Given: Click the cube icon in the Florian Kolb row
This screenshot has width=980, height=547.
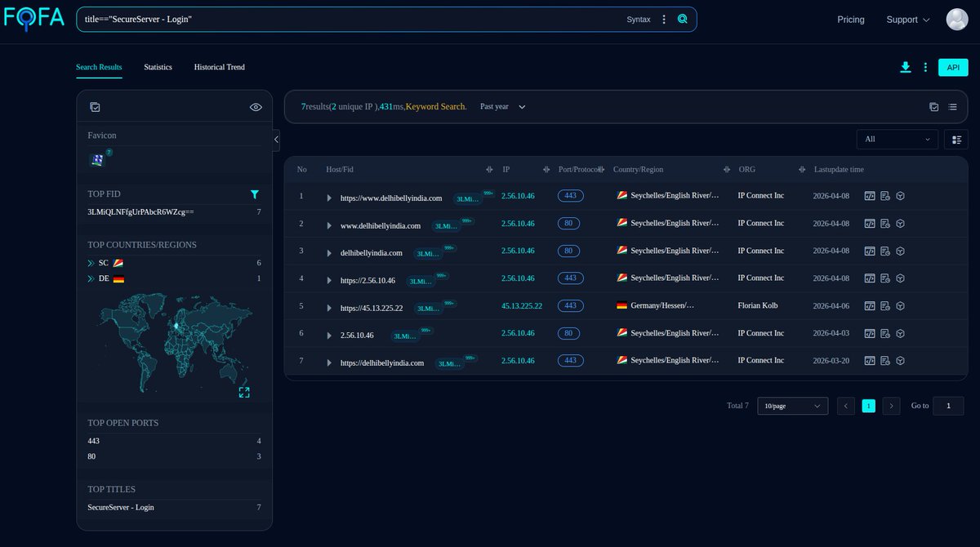Looking at the screenshot, I should (901, 306).
